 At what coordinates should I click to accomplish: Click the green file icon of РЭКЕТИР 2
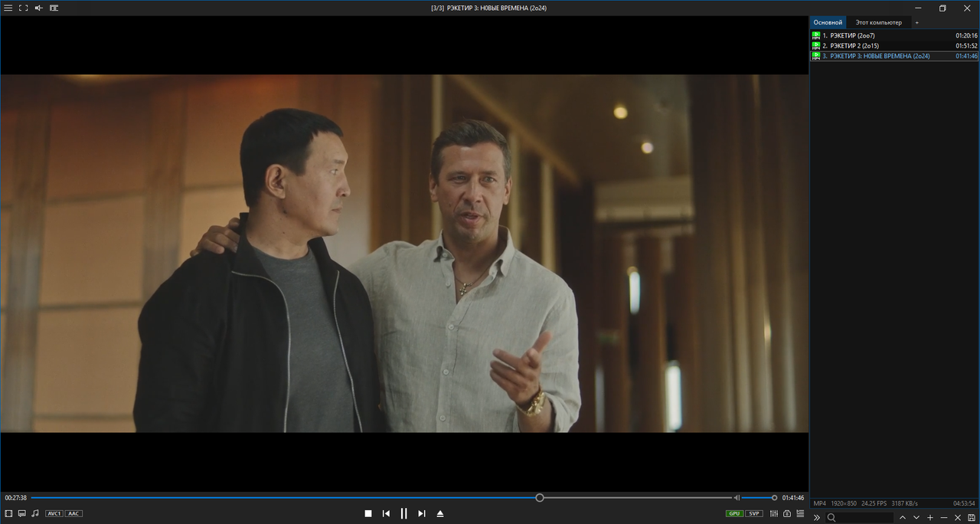tap(816, 46)
